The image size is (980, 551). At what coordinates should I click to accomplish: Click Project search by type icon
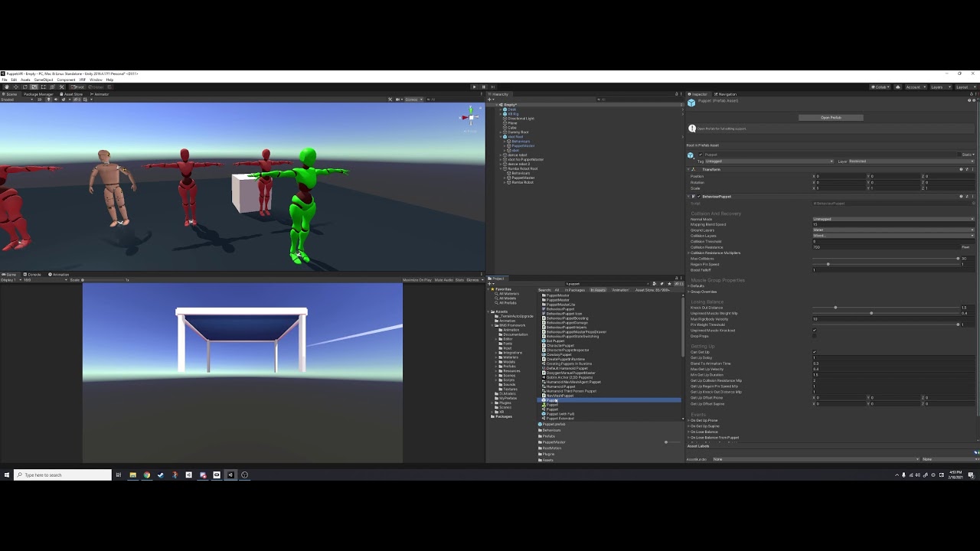coord(655,284)
